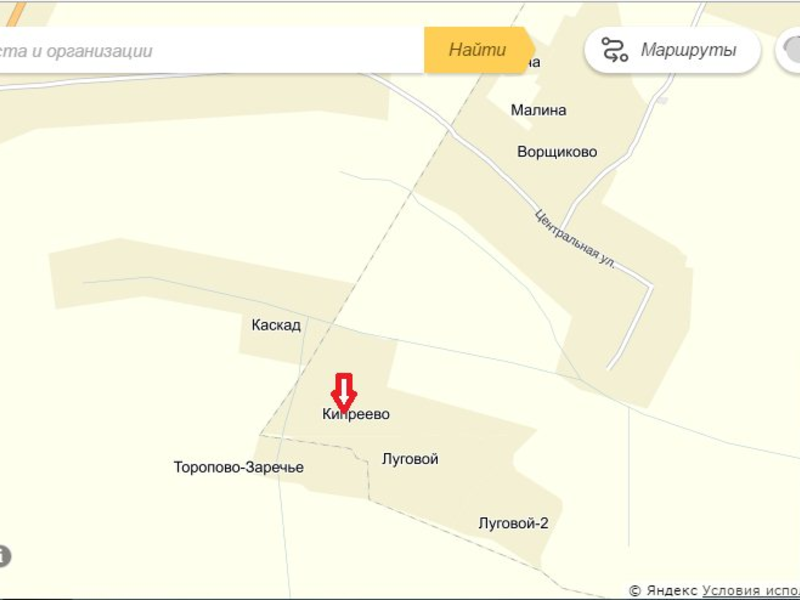Click the Центральная ул. street label
800x600 pixels.
coord(575,239)
